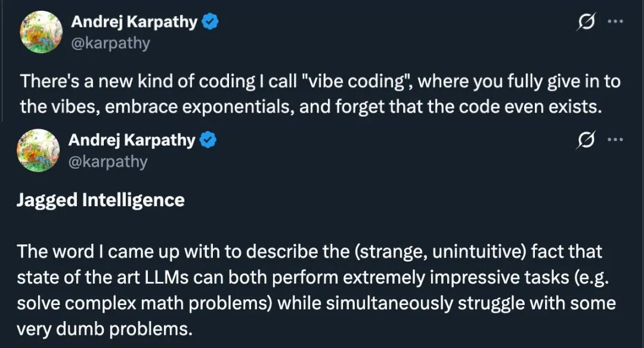Open more options on vibe coding tweet

tap(615, 21)
